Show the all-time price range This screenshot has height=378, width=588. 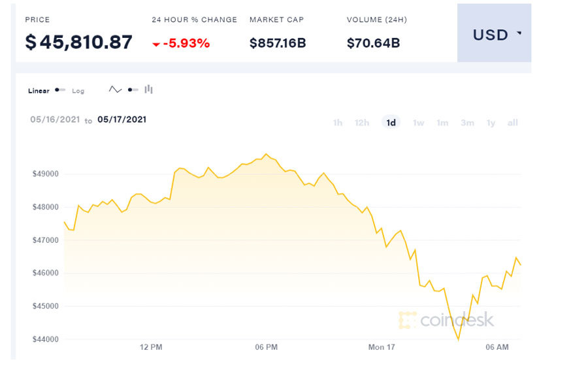click(512, 123)
